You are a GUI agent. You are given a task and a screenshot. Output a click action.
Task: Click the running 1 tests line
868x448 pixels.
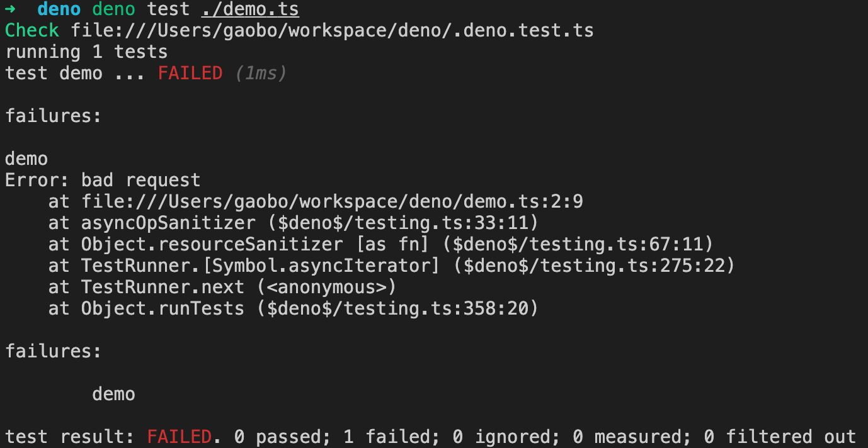pyautogui.click(x=86, y=52)
